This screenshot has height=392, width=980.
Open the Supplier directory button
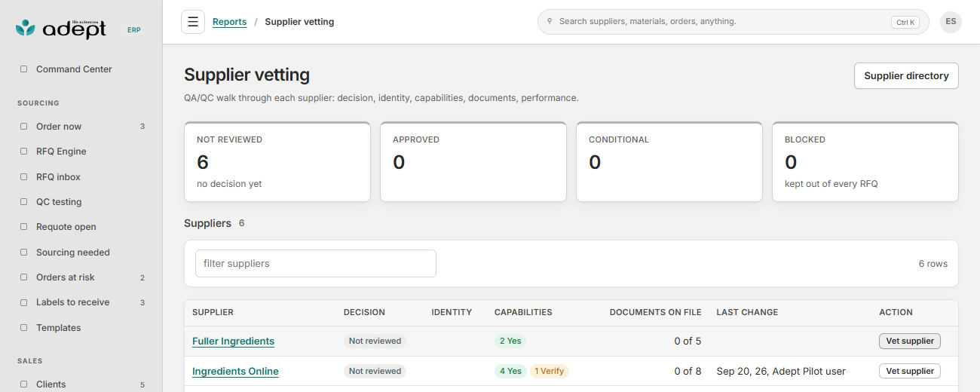pyautogui.click(x=906, y=75)
